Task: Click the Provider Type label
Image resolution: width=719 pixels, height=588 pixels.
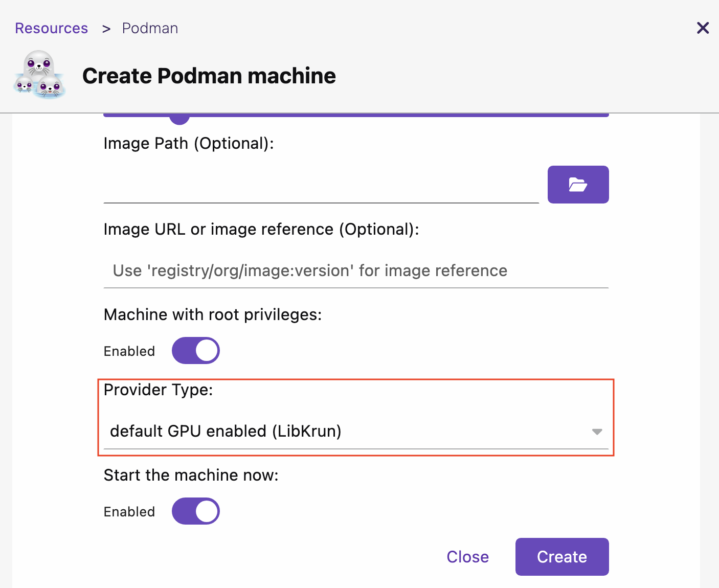Action: [x=158, y=390]
